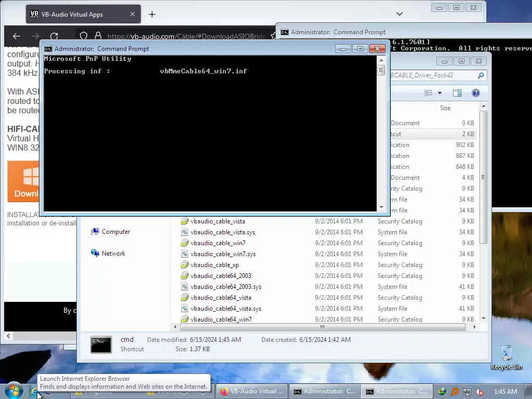532x399 pixels.
Task: Click the 2 KB highlighted shortcut row
Action: 433,134
